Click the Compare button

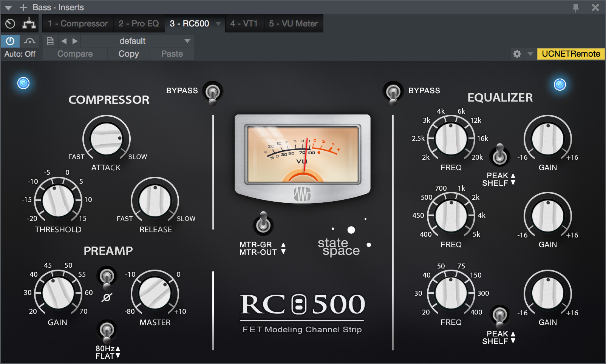(75, 54)
